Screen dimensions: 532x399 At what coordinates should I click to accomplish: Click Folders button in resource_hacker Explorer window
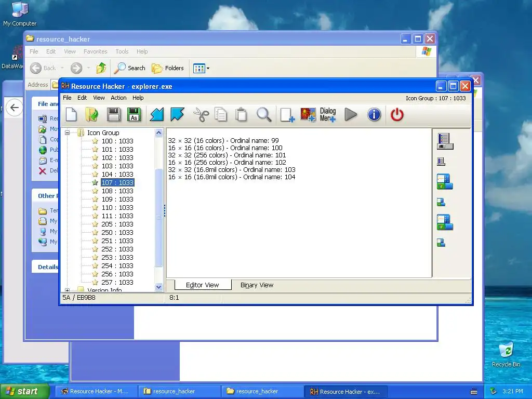[168, 68]
